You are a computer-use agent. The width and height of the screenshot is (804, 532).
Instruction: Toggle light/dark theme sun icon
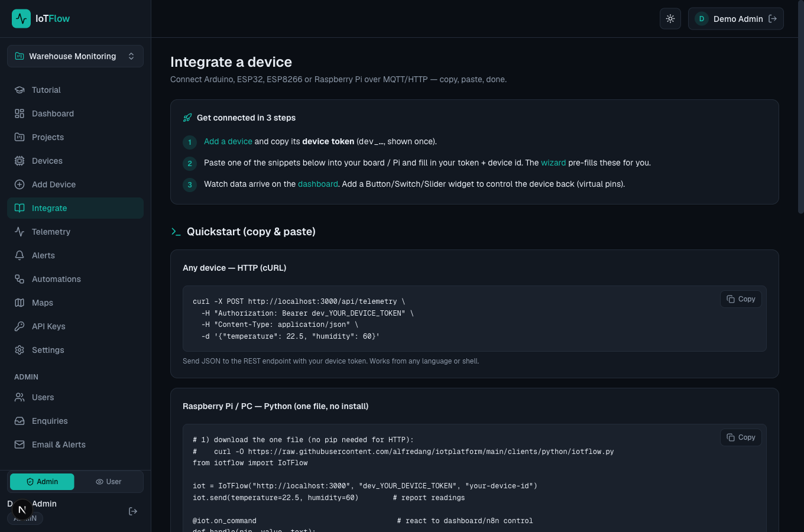(x=670, y=19)
